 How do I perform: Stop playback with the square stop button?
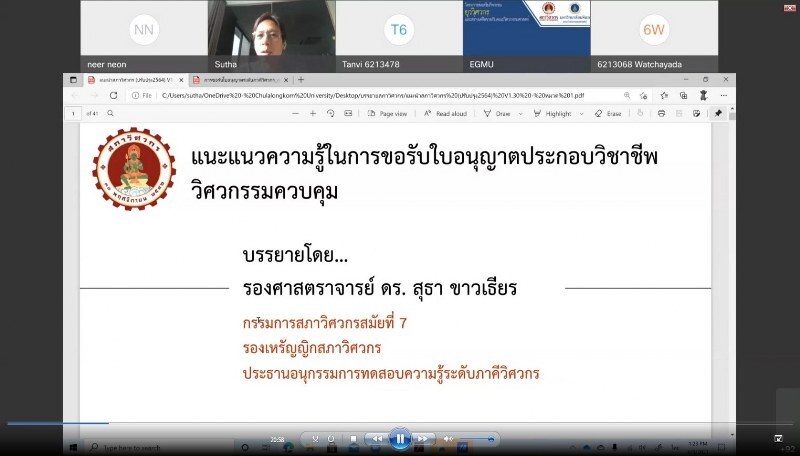point(353,438)
